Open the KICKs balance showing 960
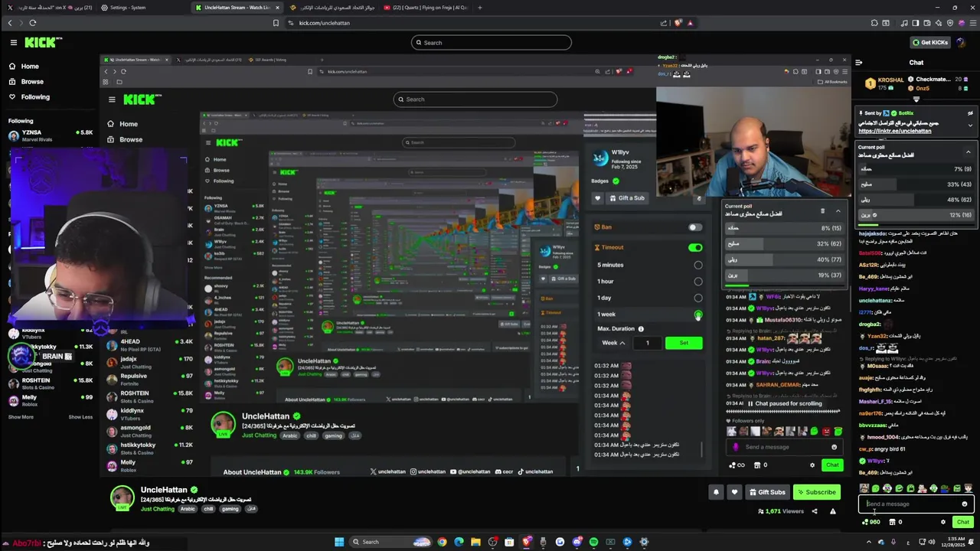Image resolution: width=980 pixels, height=551 pixels. click(x=871, y=522)
